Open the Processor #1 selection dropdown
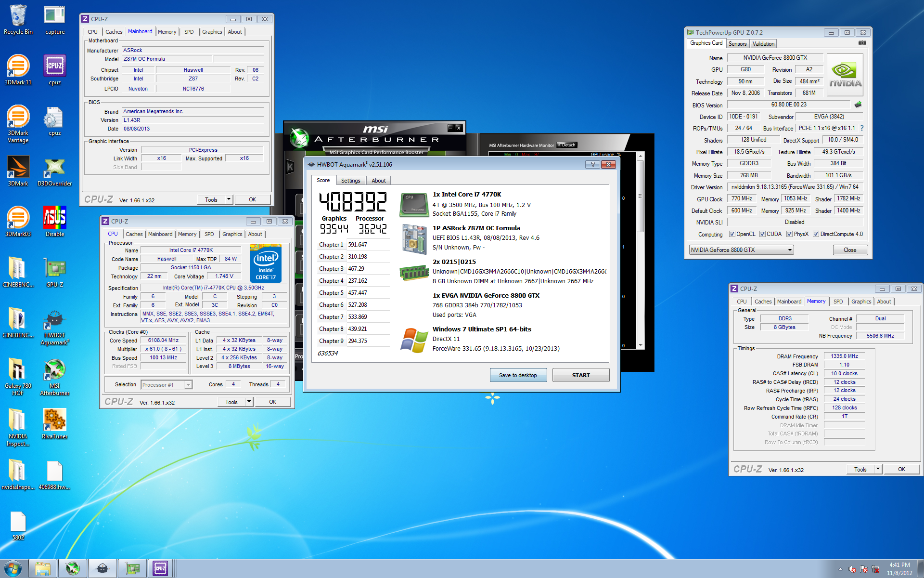Image resolution: width=924 pixels, height=578 pixels. click(x=167, y=384)
